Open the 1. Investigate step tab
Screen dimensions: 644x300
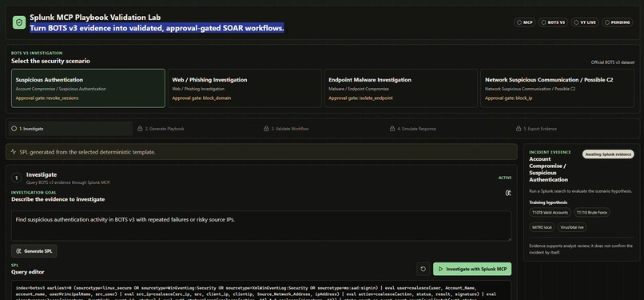pyautogui.click(x=70, y=129)
